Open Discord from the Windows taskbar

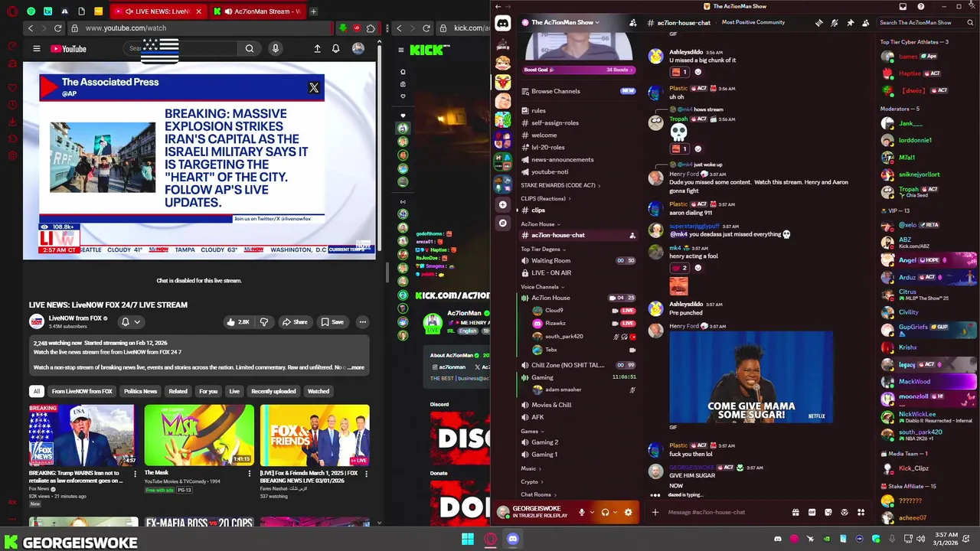[x=512, y=540]
